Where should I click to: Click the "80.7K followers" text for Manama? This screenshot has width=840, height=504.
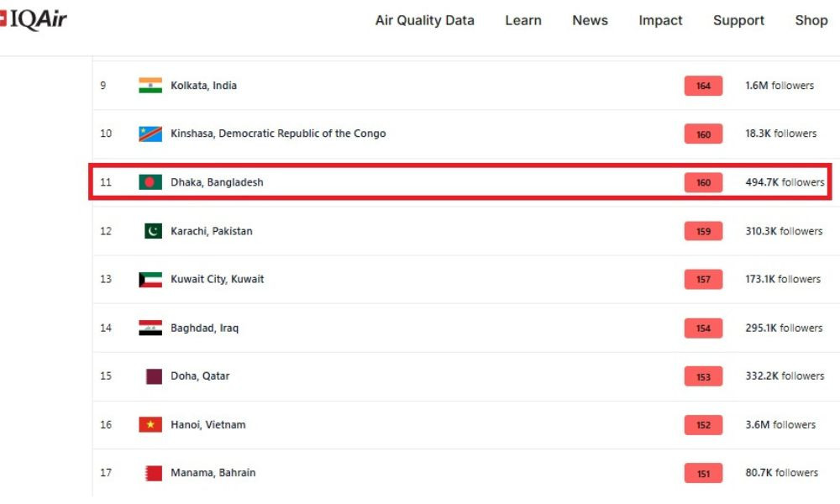(x=781, y=473)
